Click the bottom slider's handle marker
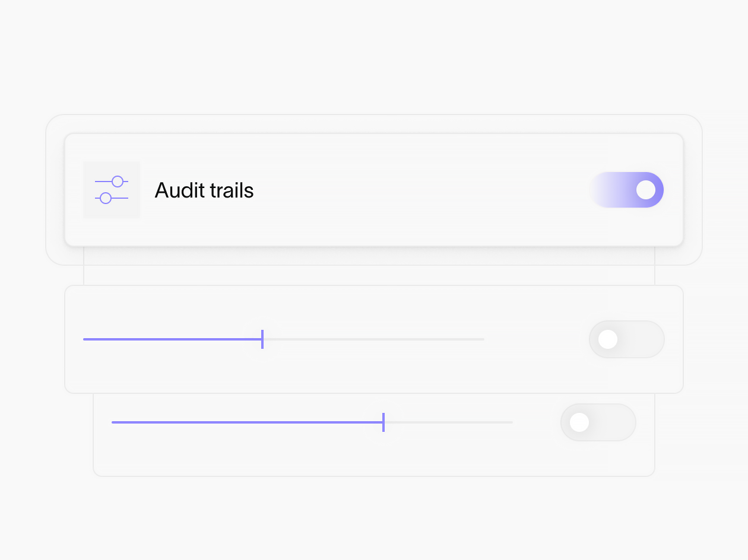 point(383,422)
